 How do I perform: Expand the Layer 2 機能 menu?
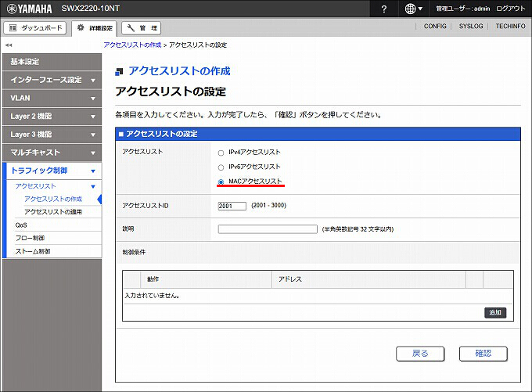coord(52,117)
